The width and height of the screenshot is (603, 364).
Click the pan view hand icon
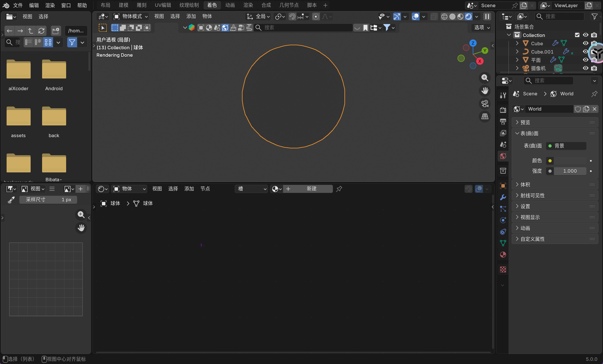pyautogui.click(x=485, y=91)
